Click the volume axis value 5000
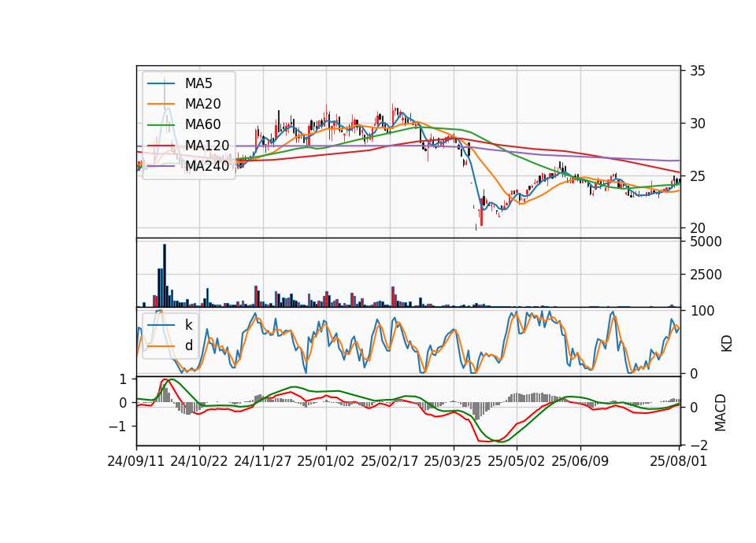The image size is (756, 543). click(x=706, y=242)
